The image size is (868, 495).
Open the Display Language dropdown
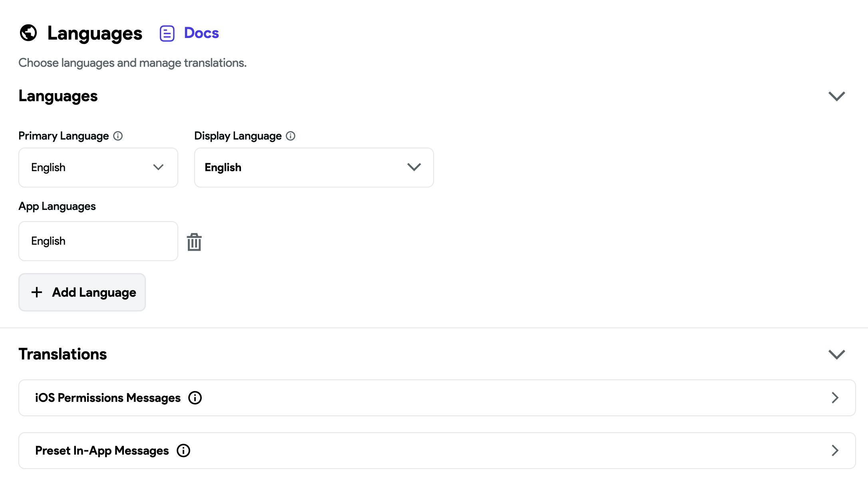[x=314, y=168]
